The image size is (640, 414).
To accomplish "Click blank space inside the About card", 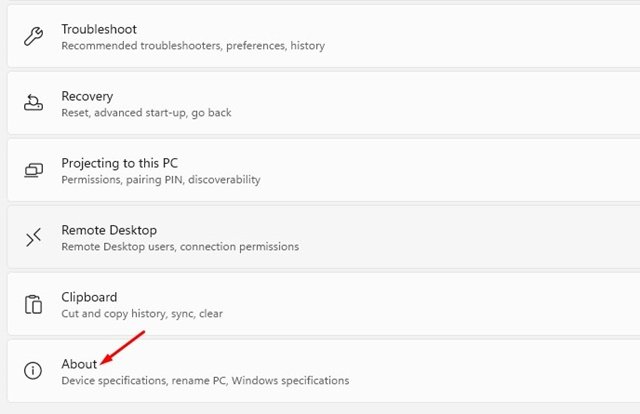I will click(490, 371).
